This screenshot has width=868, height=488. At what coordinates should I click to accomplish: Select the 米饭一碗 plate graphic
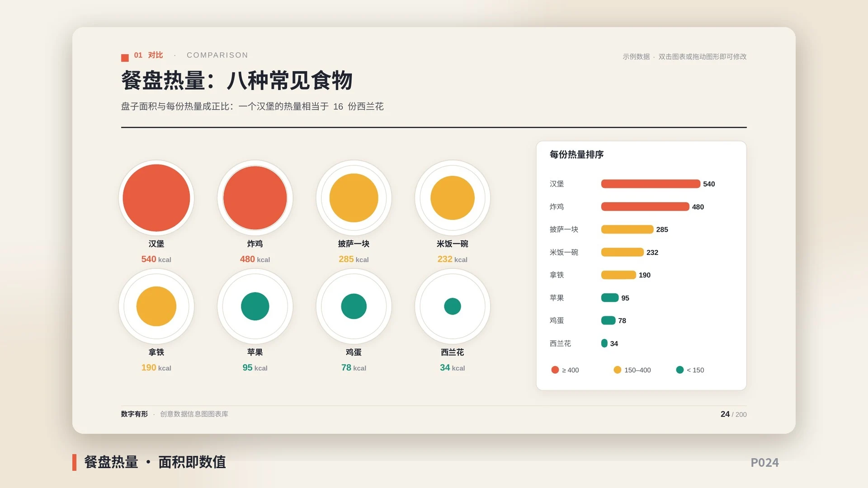click(453, 198)
